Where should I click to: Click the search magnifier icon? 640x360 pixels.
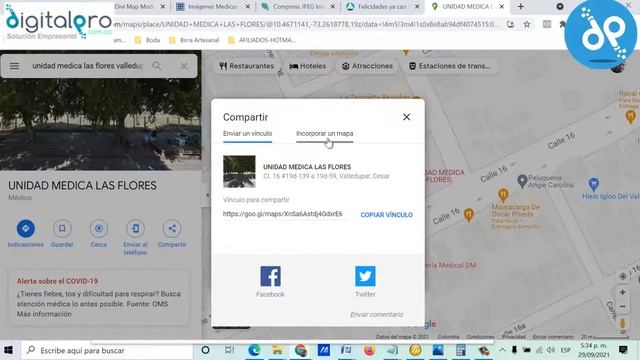coord(157,66)
